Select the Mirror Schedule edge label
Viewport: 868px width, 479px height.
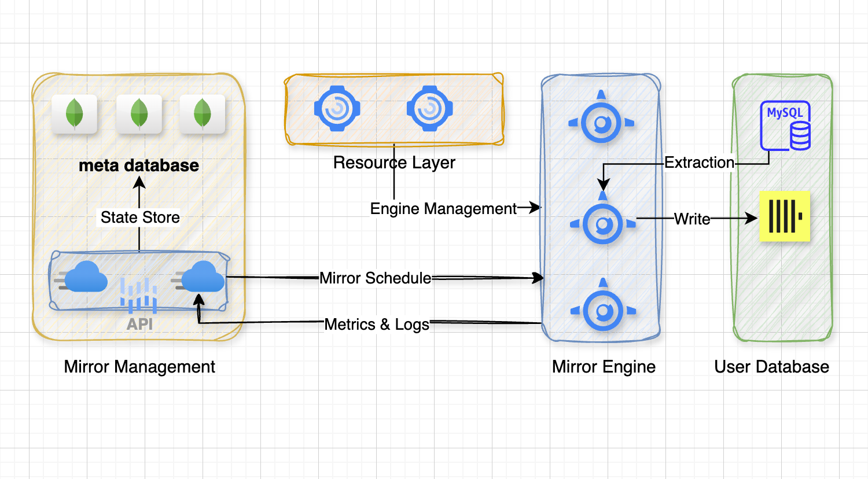[x=375, y=278]
